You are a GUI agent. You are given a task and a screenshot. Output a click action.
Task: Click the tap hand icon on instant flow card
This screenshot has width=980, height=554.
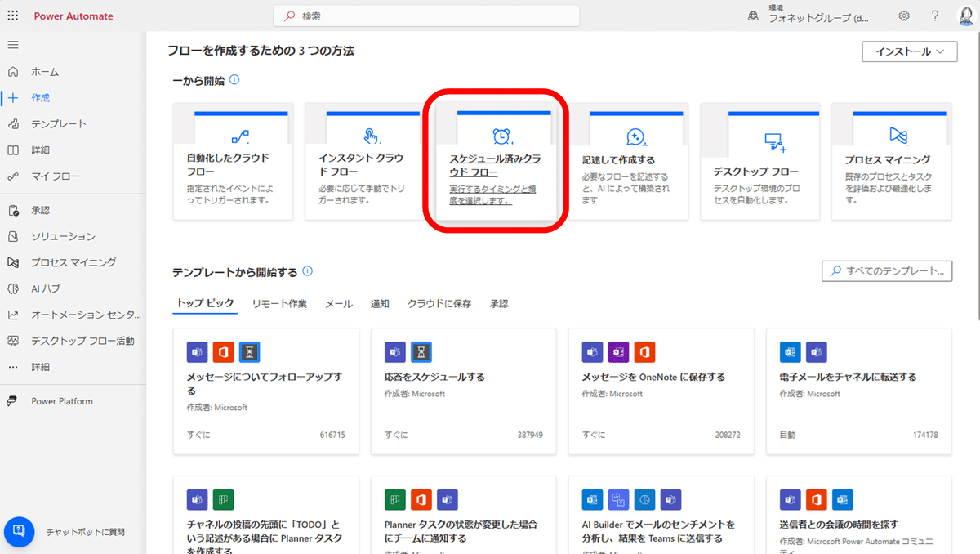point(372,136)
